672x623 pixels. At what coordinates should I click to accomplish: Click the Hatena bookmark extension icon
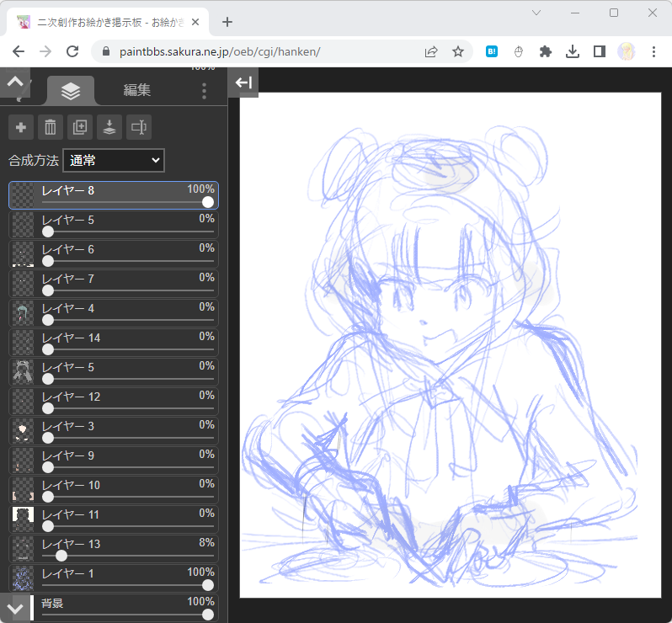tap(492, 51)
